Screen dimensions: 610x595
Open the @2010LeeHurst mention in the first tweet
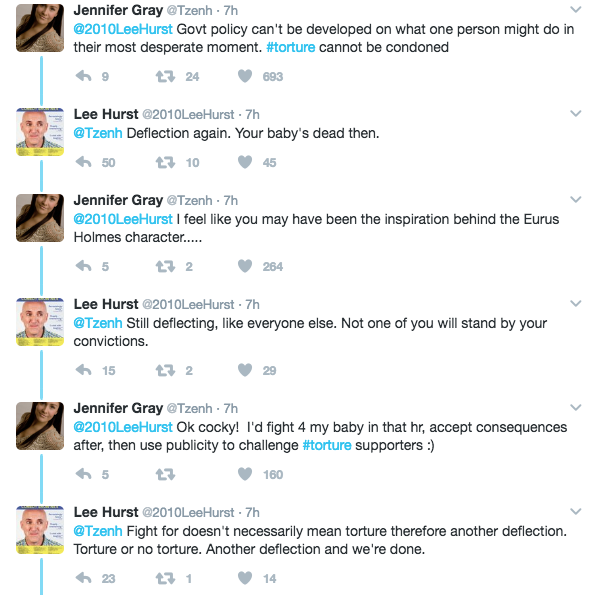pyautogui.click(x=123, y=29)
